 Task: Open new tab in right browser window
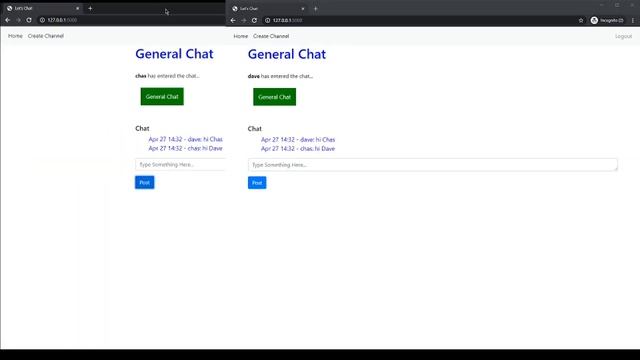(x=316, y=9)
